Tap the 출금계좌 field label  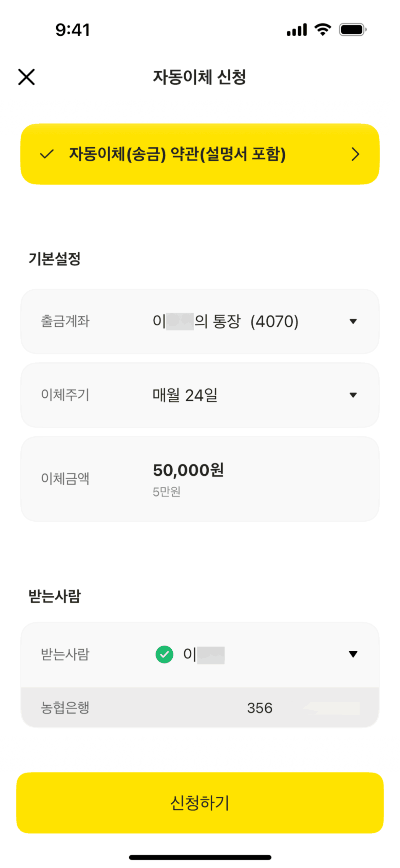click(65, 321)
